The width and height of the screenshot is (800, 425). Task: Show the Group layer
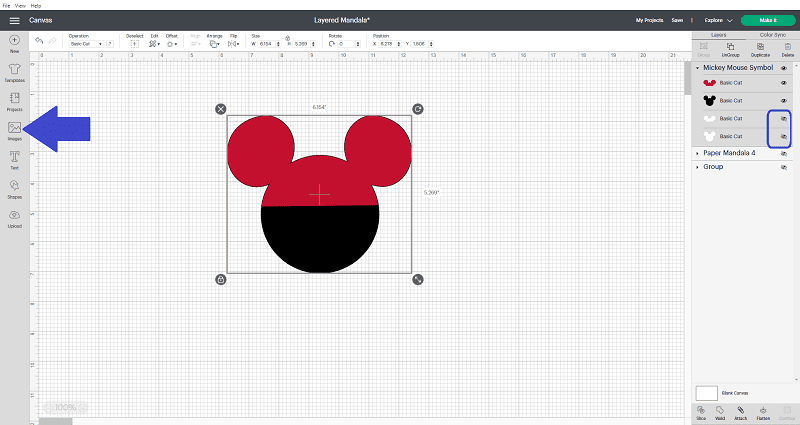[784, 167]
